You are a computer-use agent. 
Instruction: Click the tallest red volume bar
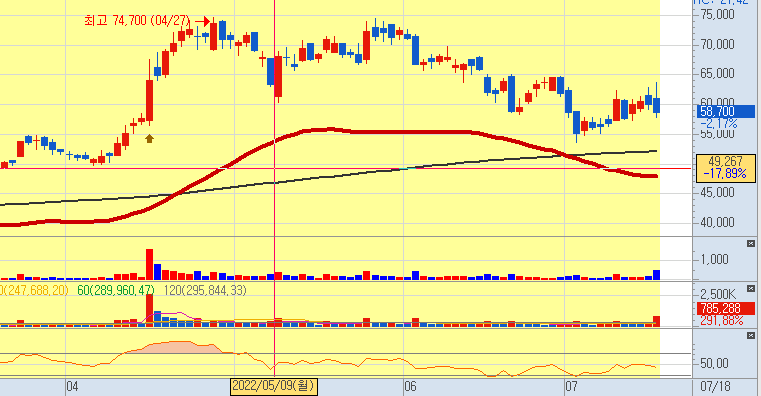[x=149, y=264]
